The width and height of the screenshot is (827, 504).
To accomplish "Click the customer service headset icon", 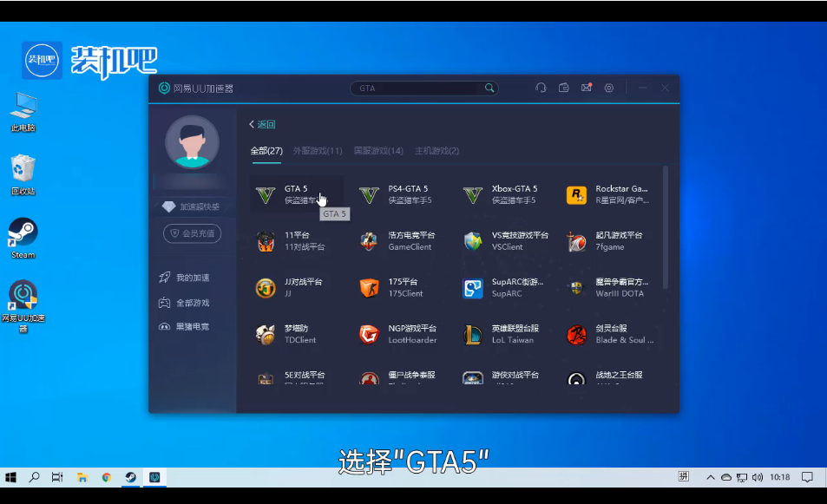I will point(541,88).
